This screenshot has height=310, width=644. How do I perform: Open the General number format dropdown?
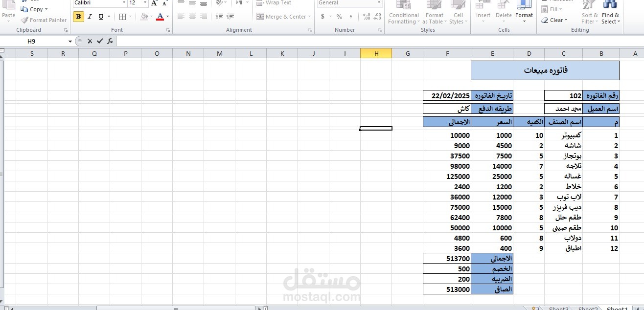pyautogui.click(x=379, y=3)
